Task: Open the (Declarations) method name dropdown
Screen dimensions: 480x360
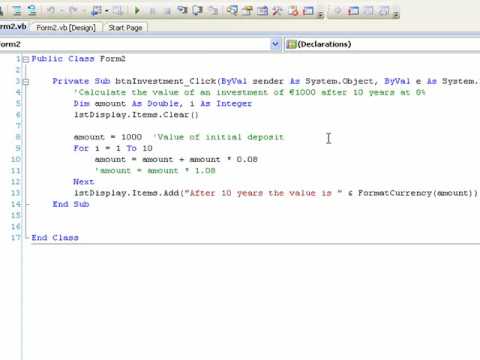Action: [x=382, y=44]
